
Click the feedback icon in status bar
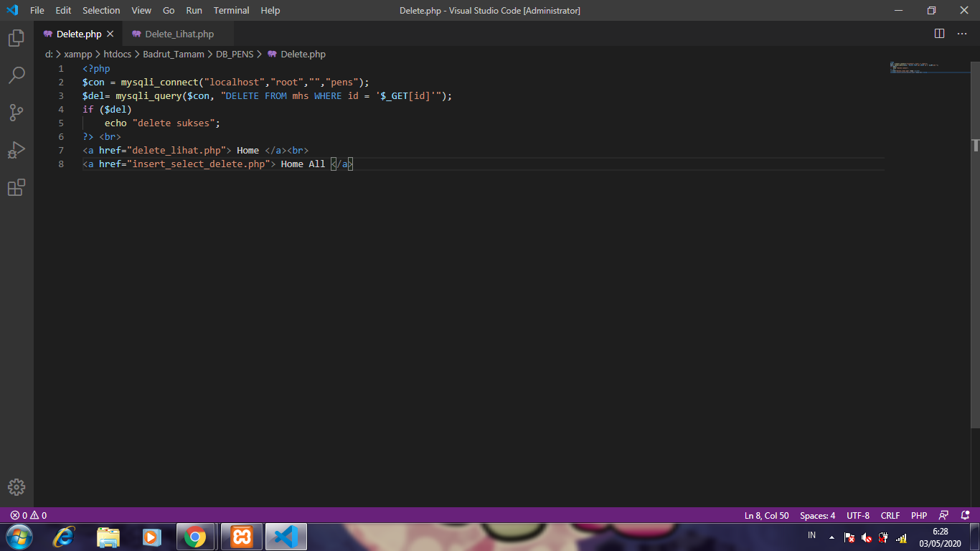pos(944,515)
